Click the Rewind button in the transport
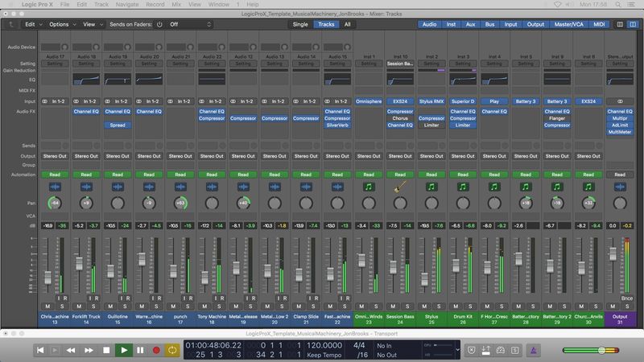644x362 pixels. pyautogui.click(x=71, y=350)
